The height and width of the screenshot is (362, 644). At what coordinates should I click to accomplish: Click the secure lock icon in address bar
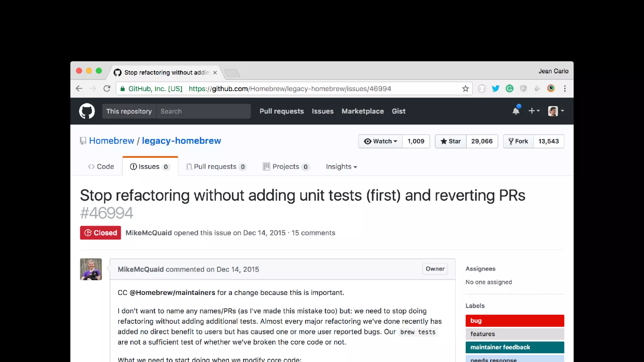123,89
